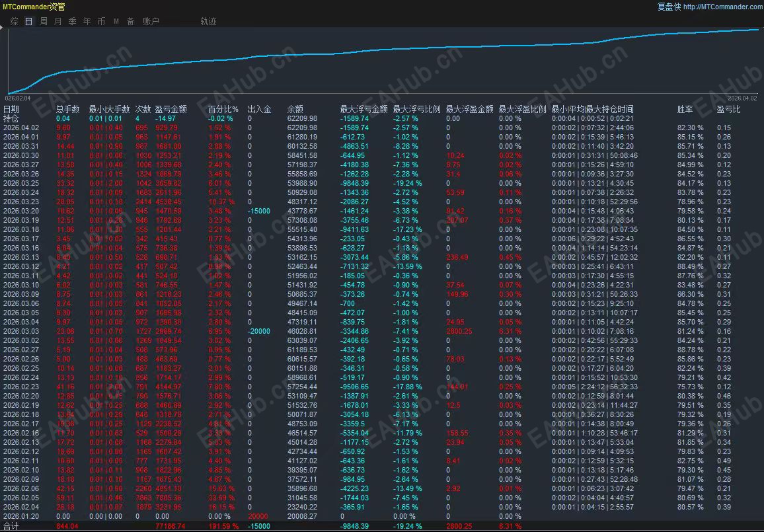Screen dimensions: 764x532
Task: Click the 最大浮盈比例 column header
Action: (522, 109)
